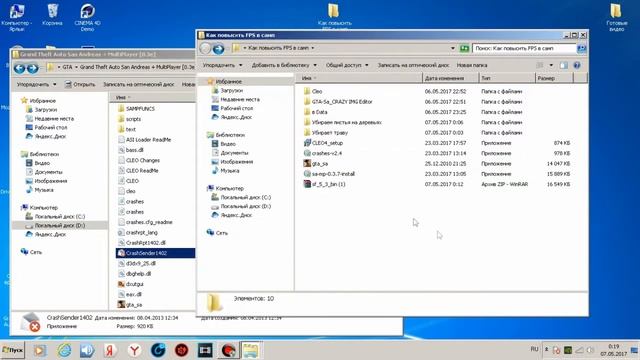The image size is (640, 360).
Task: Open Упорядочить dropdown in the GTA window
Action: pyautogui.click(x=36, y=84)
